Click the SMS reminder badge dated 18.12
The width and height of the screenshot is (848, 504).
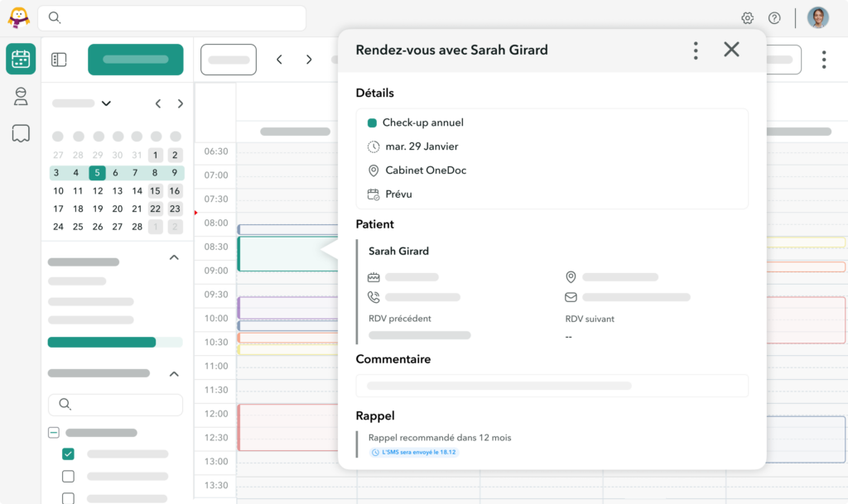coord(414,453)
